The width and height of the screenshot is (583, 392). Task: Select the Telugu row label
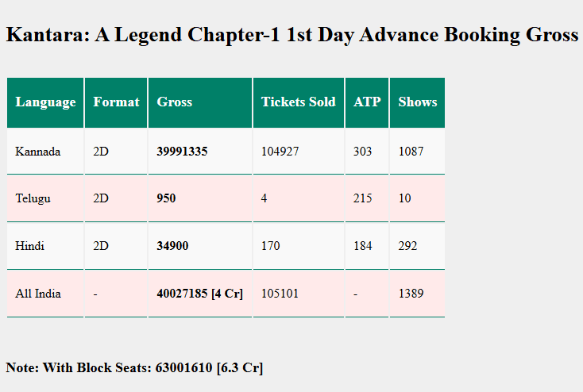point(33,198)
